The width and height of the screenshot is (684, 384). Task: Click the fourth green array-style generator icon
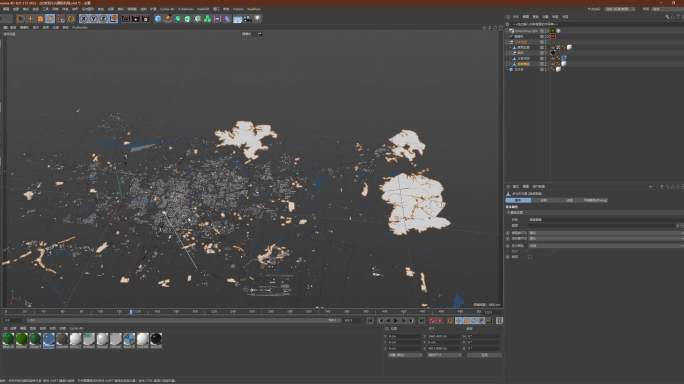[208, 19]
